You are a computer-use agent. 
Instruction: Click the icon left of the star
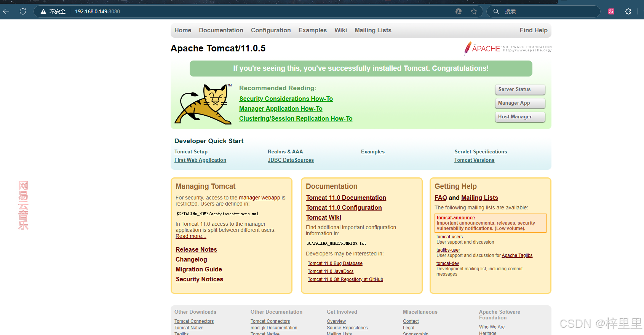coord(459,11)
